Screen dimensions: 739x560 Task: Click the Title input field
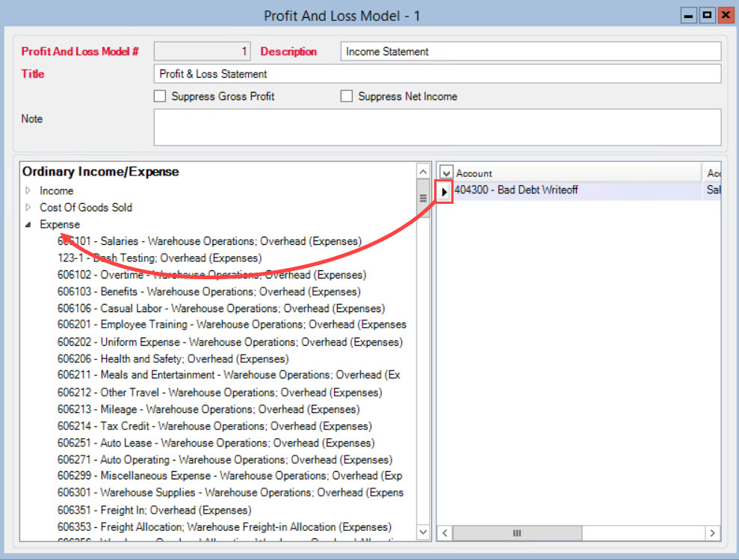pos(437,74)
